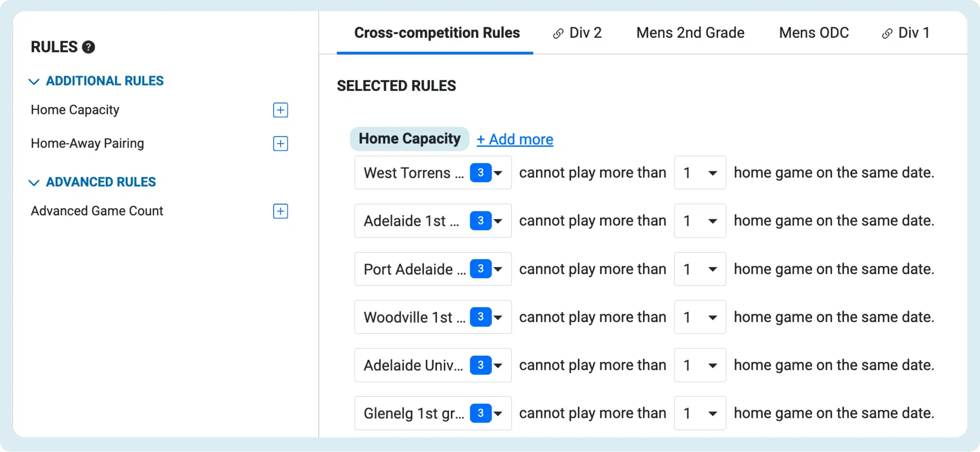The image size is (980, 452).
Task: Click the link icon beside Div 1
Action: coord(887,33)
